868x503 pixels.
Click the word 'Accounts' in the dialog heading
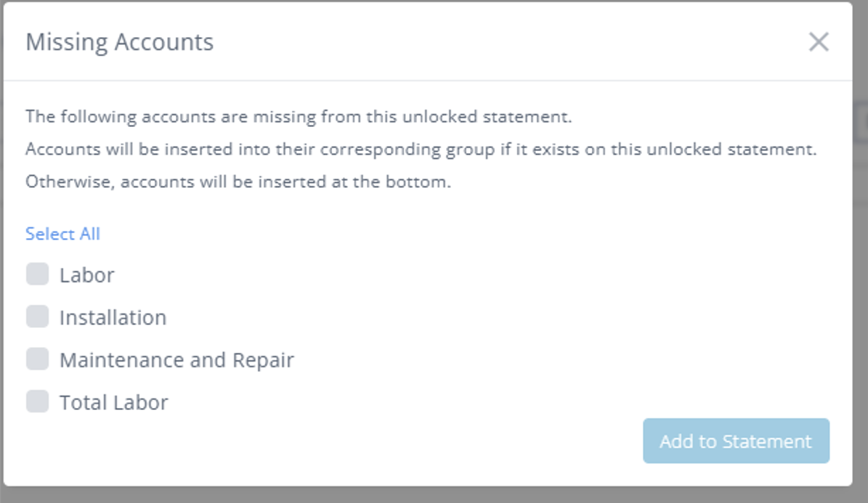[163, 42]
